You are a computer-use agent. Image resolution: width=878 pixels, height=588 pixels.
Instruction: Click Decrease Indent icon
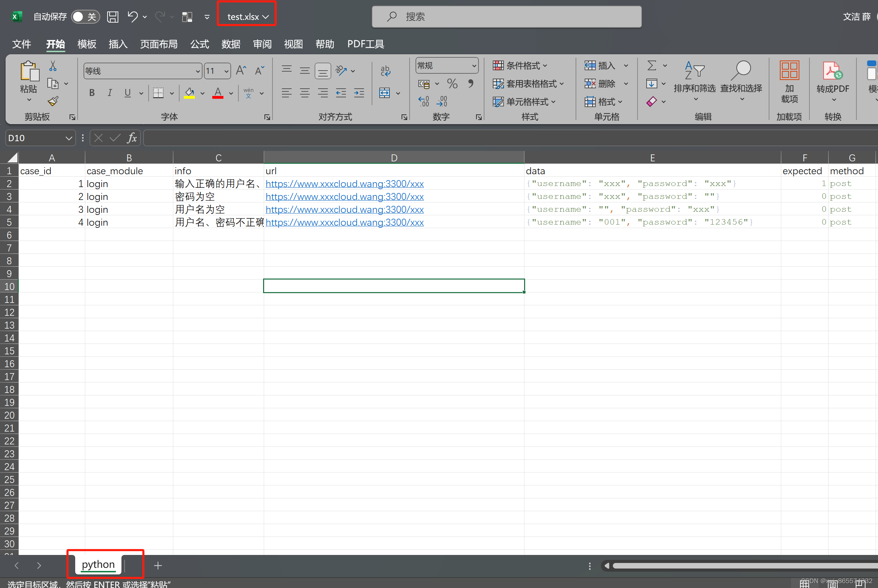coord(341,92)
